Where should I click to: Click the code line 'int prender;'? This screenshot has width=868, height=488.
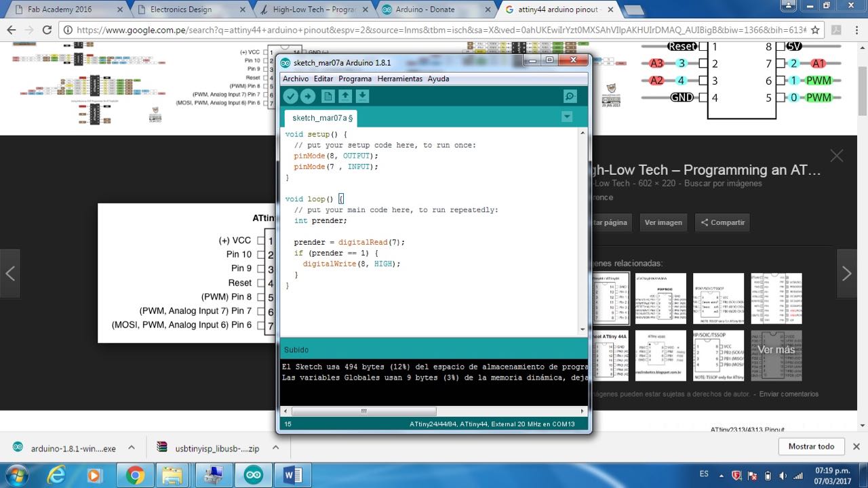pos(321,220)
